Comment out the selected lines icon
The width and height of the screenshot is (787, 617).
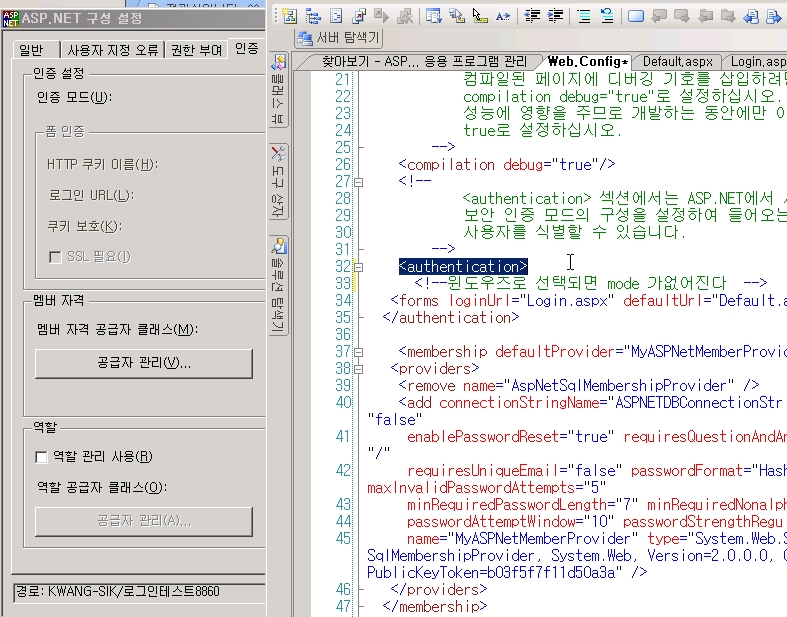[x=584, y=16]
